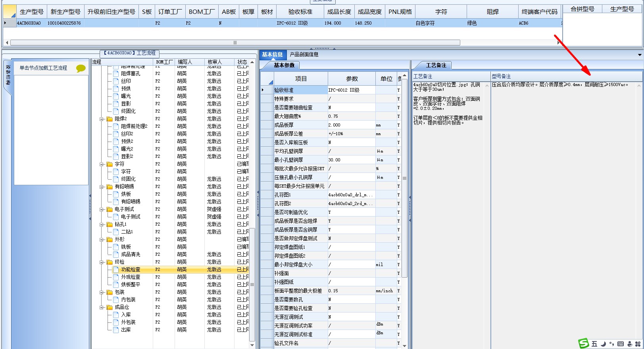Click the tree scrollbar up arrow
This screenshot has width=644, height=349.
(252, 62)
